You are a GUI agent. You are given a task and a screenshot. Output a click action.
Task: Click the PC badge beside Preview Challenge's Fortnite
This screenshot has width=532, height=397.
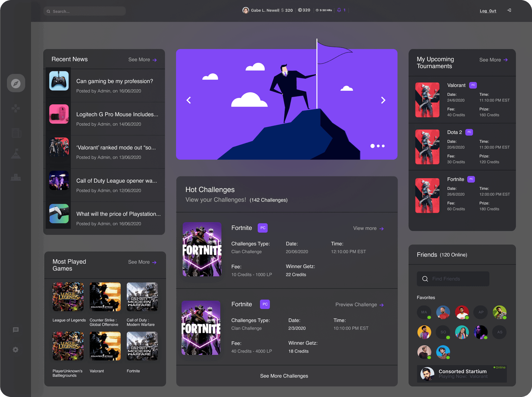(265, 304)
